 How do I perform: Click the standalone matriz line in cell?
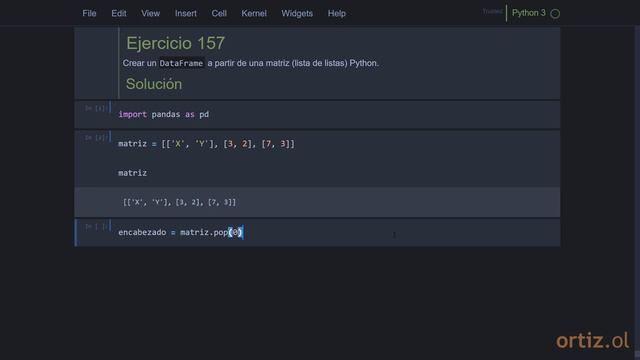[x=132, y=173]
